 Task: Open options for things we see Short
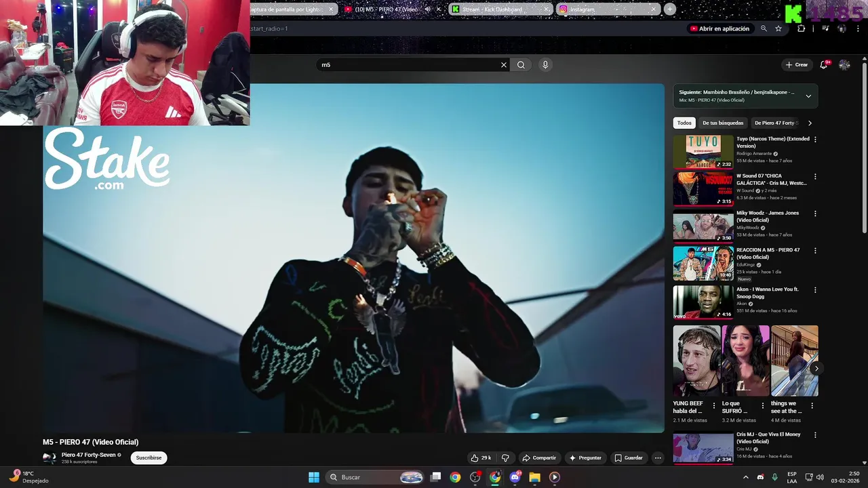812,405
